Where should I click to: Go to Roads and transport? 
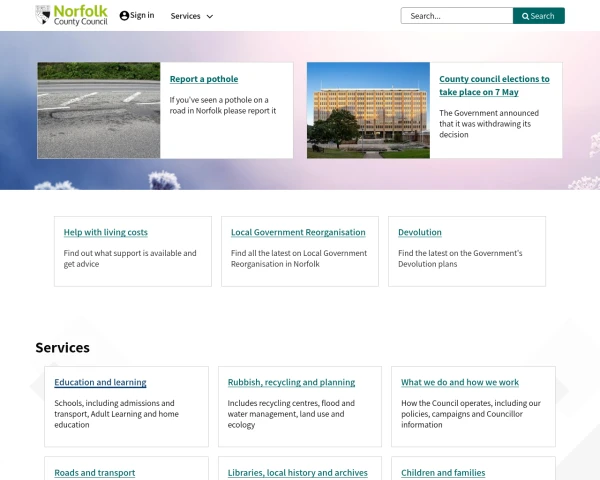(94, 473)
